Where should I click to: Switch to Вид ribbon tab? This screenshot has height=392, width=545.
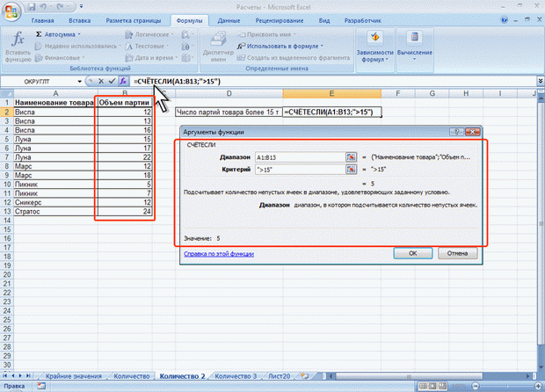point(324,21)
